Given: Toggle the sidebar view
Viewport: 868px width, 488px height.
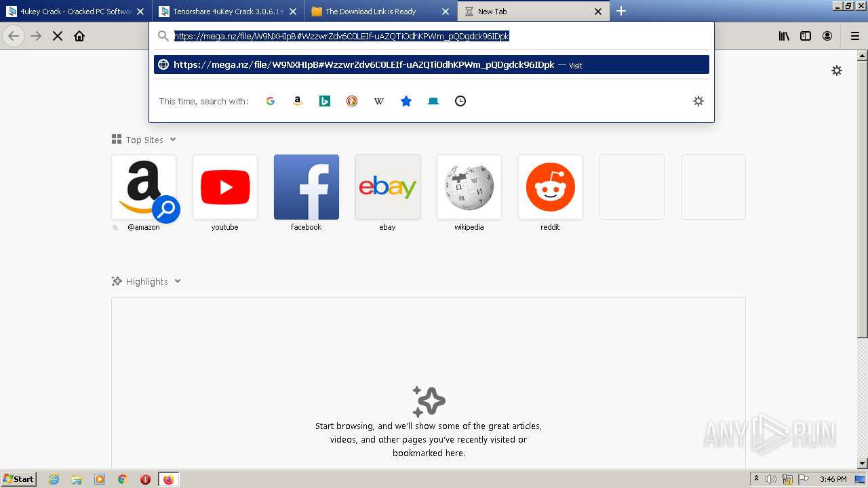Looking at the screenshot, I should pyautogui.click(x=806, y=36).
